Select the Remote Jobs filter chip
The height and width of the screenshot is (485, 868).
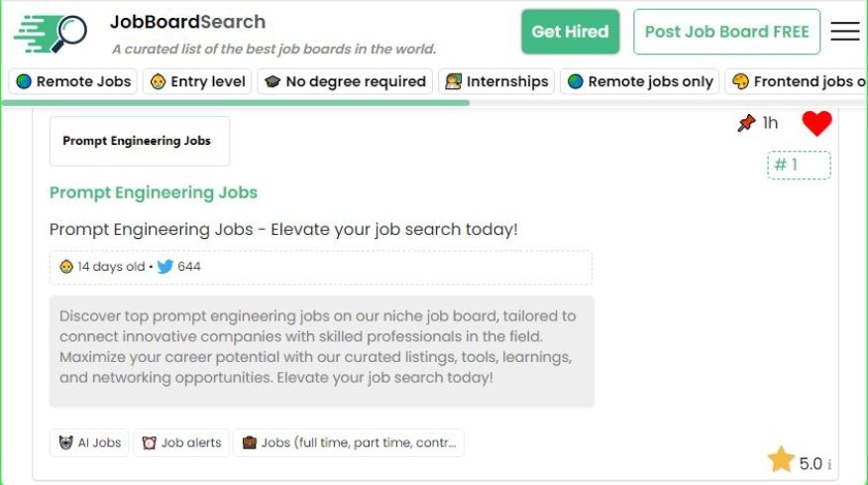[73, 81]
